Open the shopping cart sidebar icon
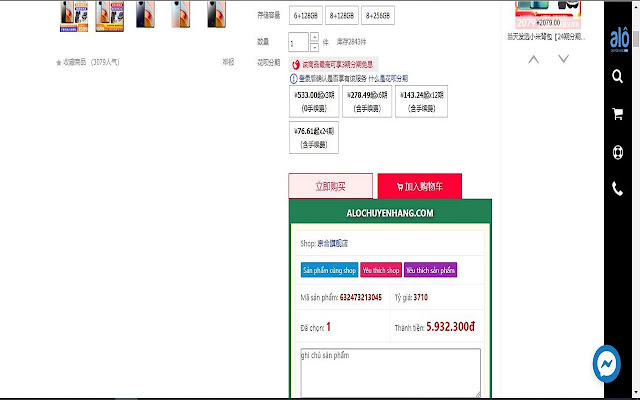Image resolution: width=640 pixels, height=400 pixels. (618, 113)
